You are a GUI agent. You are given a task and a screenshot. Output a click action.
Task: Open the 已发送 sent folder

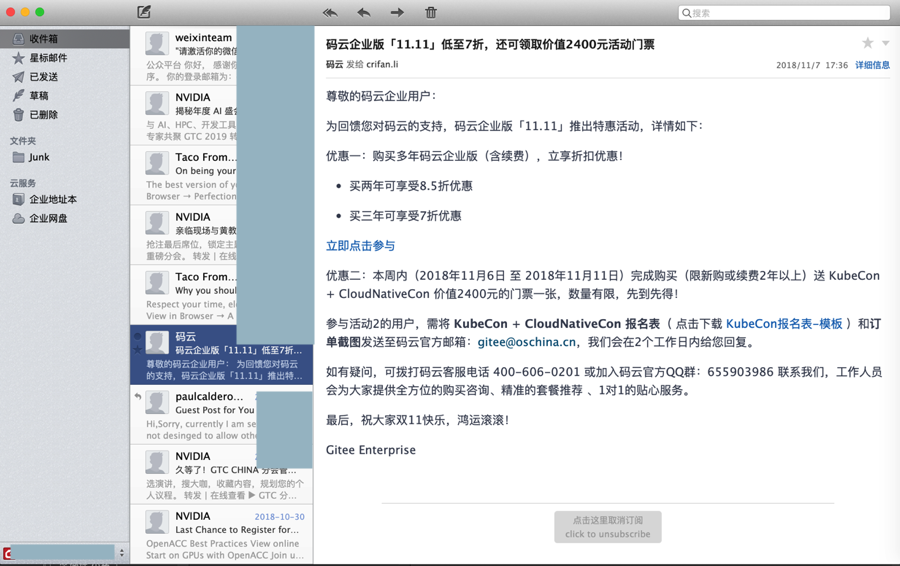pyautogui.click(x=64, y=76)
